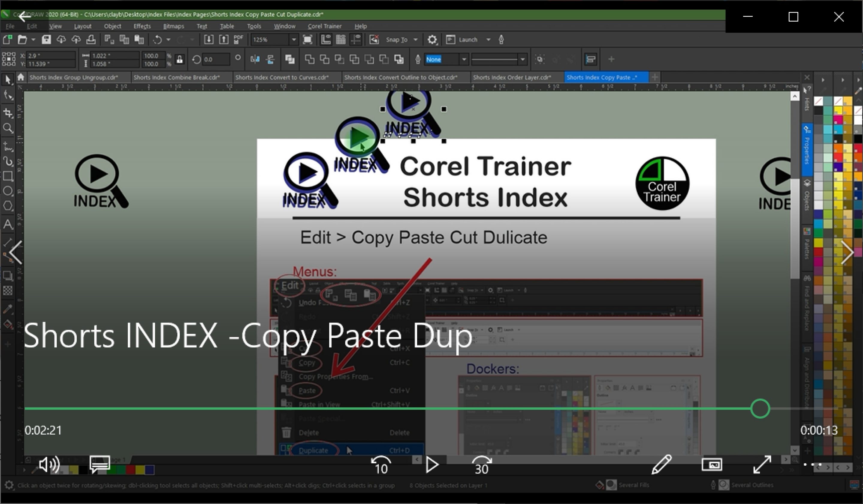863x504 pixels.
Task: Select the Crop tool
Action: (8, 113)
